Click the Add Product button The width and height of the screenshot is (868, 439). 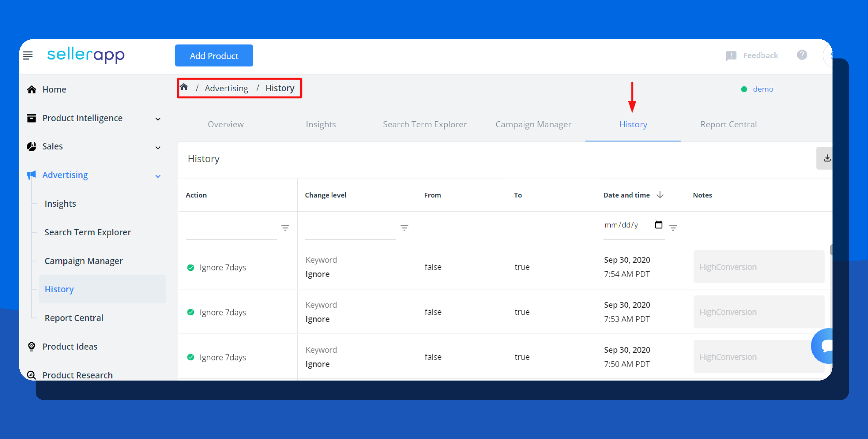pos(214,56)
